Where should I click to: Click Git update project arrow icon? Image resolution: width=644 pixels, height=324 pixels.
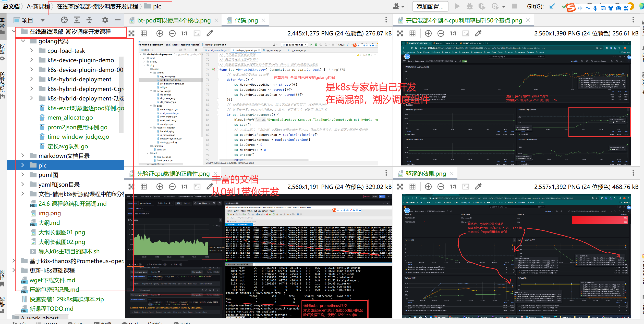click(552, 6)
